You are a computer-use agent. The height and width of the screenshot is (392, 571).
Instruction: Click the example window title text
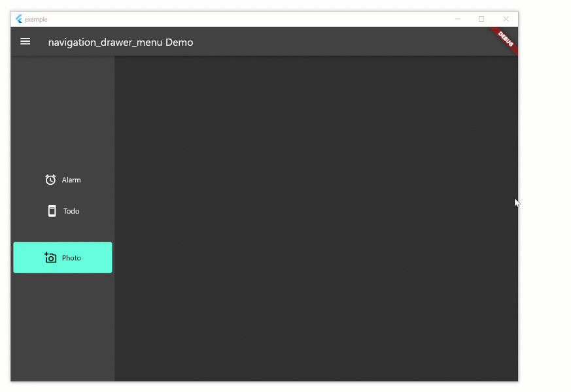pos(36,20)
